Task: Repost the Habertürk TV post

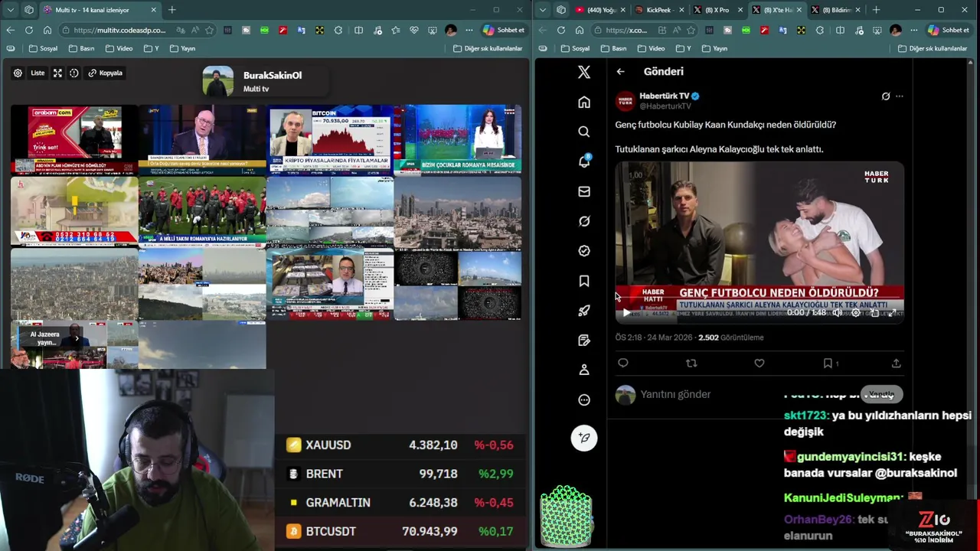Action: pyautogui.click(x=691, y=364)
